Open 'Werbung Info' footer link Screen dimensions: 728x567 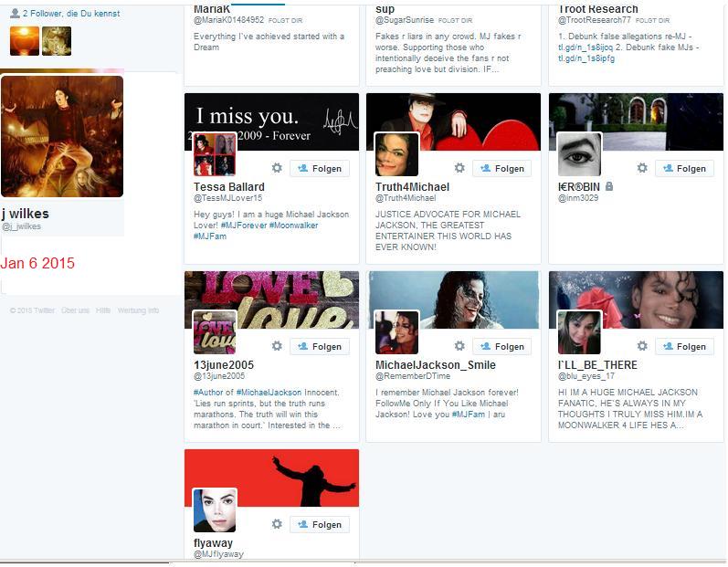coord(138,310)
